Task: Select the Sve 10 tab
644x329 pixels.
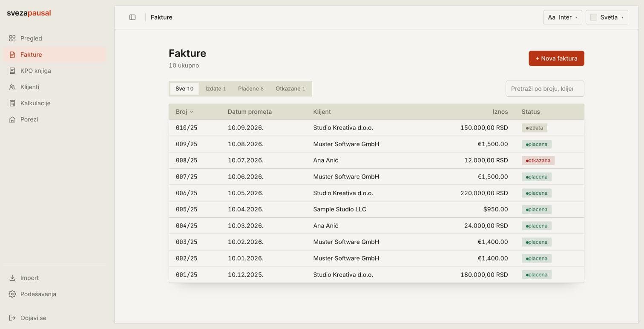Action: point(184,89)
